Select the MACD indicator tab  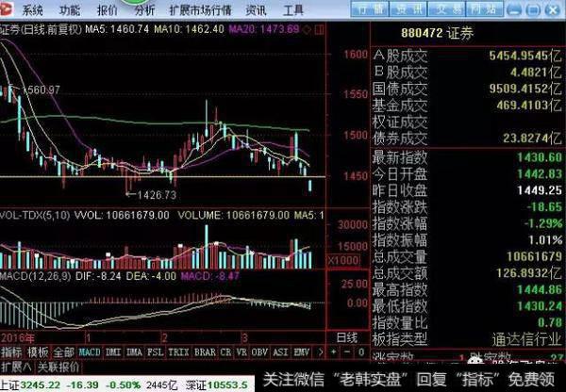pos(90,352)
